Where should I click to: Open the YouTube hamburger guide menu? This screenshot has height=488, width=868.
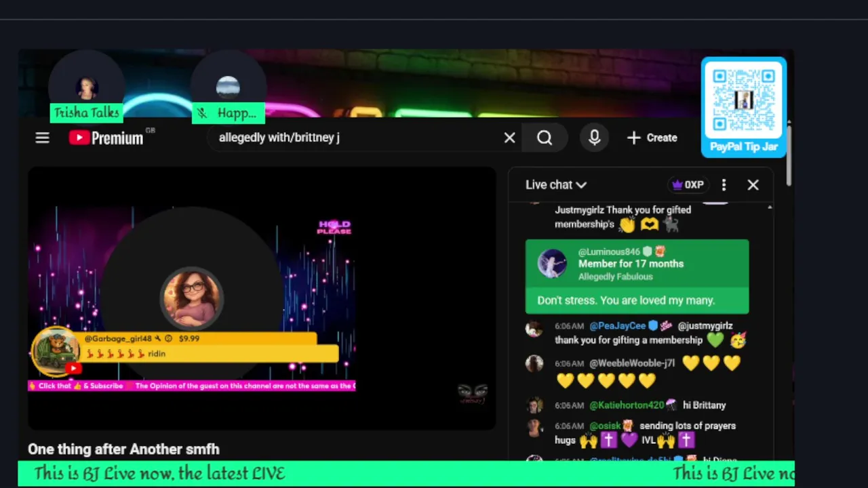[42, 138]
